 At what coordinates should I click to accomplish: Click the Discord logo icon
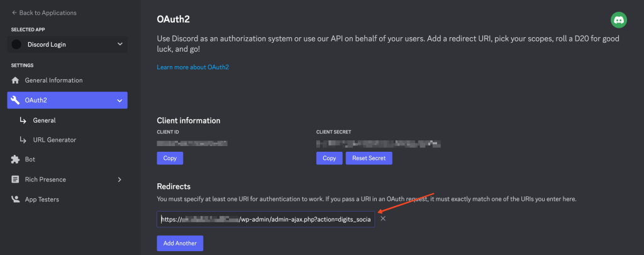tap(619, 20)
